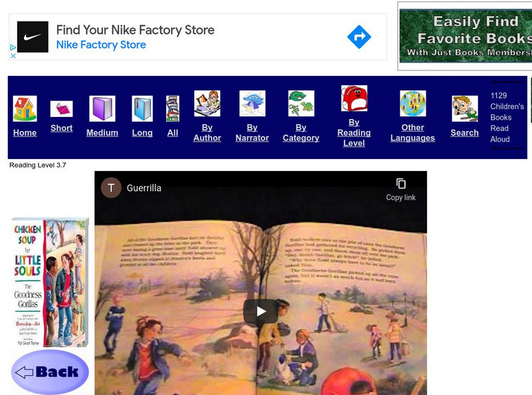Click the Other Languages globe icon

click(x=413, y=104)
